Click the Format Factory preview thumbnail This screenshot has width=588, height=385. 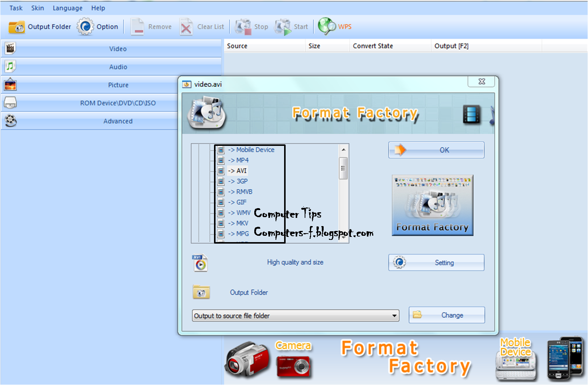(x=433, y=205)
